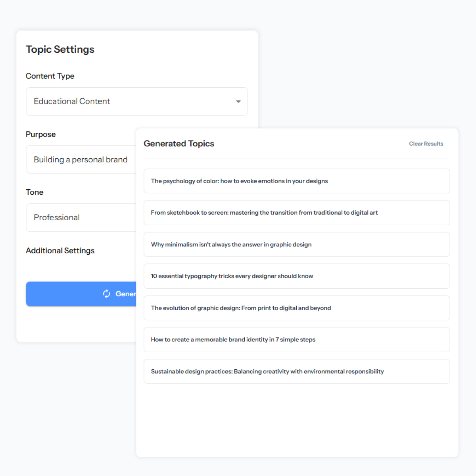Click the Content Type label

click(x=50, y=76)
